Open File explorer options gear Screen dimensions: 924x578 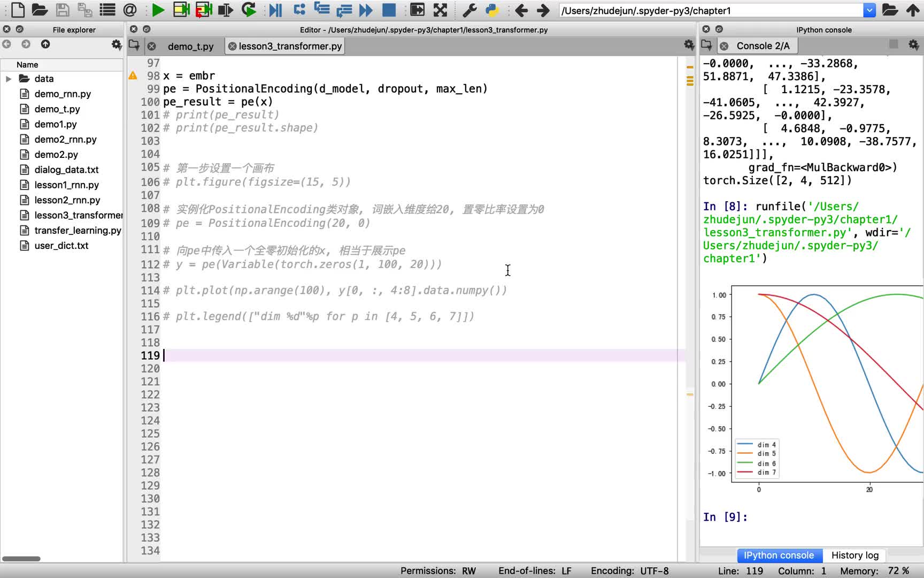(116, 44)
